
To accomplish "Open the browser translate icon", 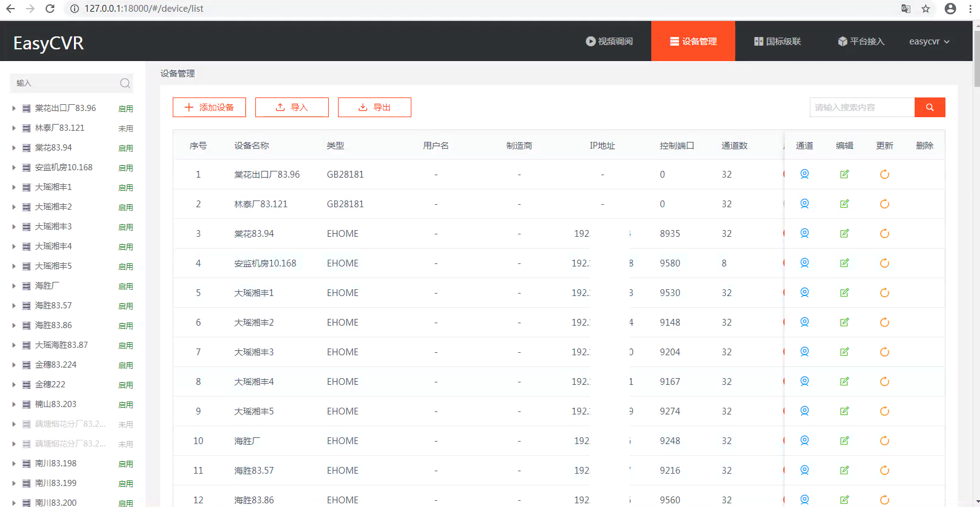I will click(905, 9).
